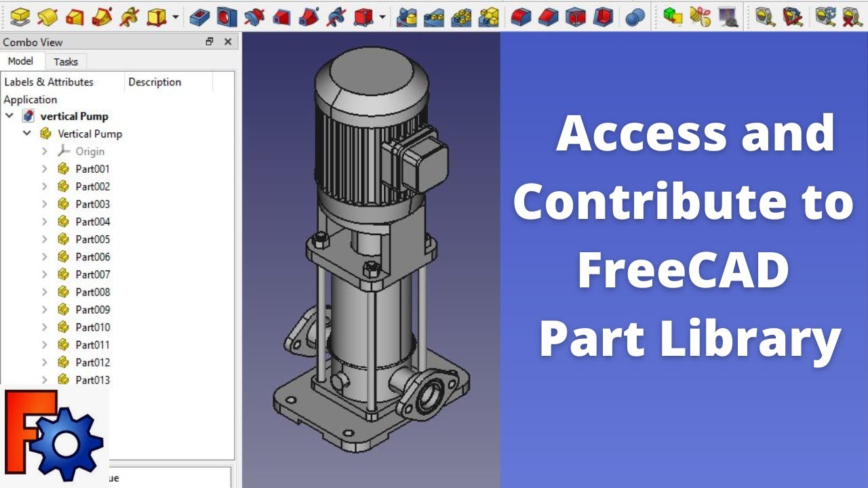Select the Additive Loft tool

[x=75, y=16]
